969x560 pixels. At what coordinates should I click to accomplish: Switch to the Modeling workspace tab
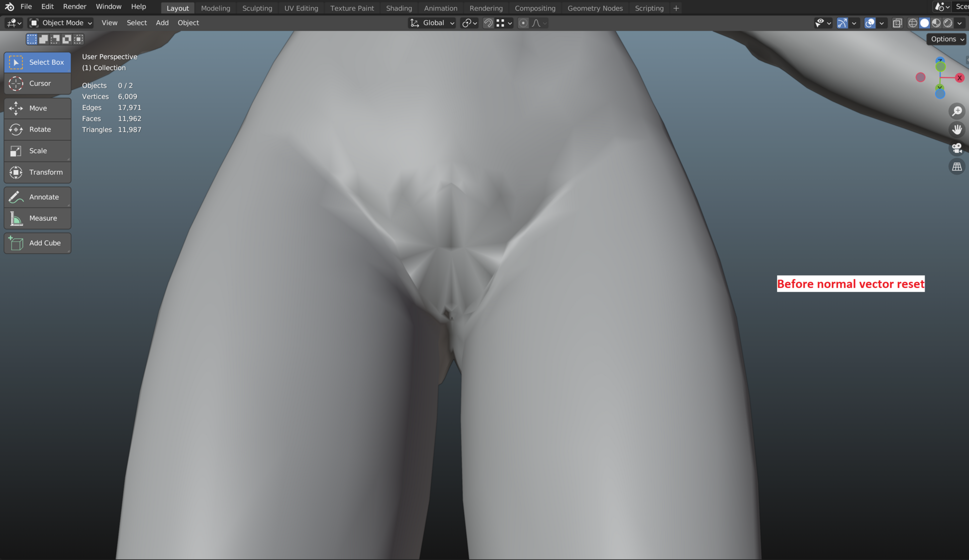click(216, 8)
